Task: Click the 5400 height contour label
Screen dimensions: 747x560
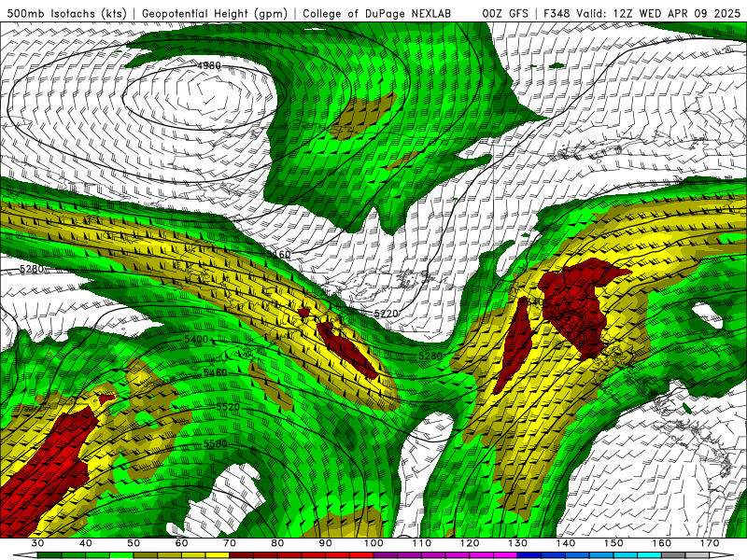Action: click(x=196, y=339)
